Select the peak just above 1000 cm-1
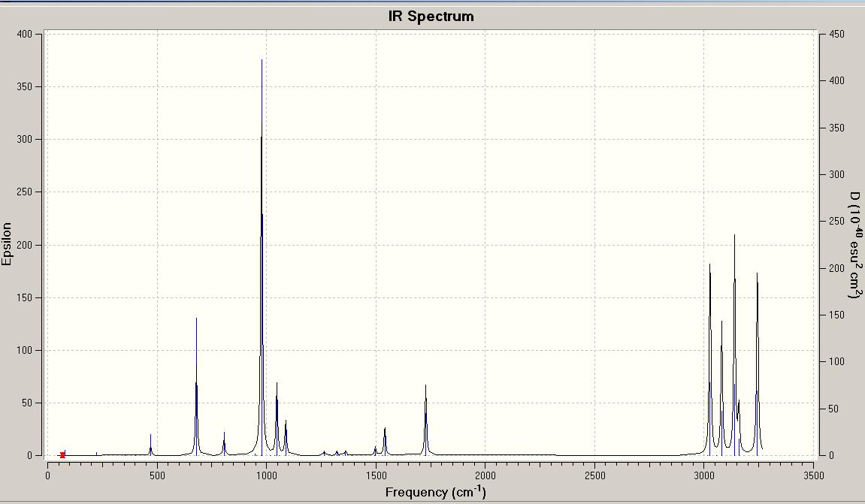 click(277, 419)
